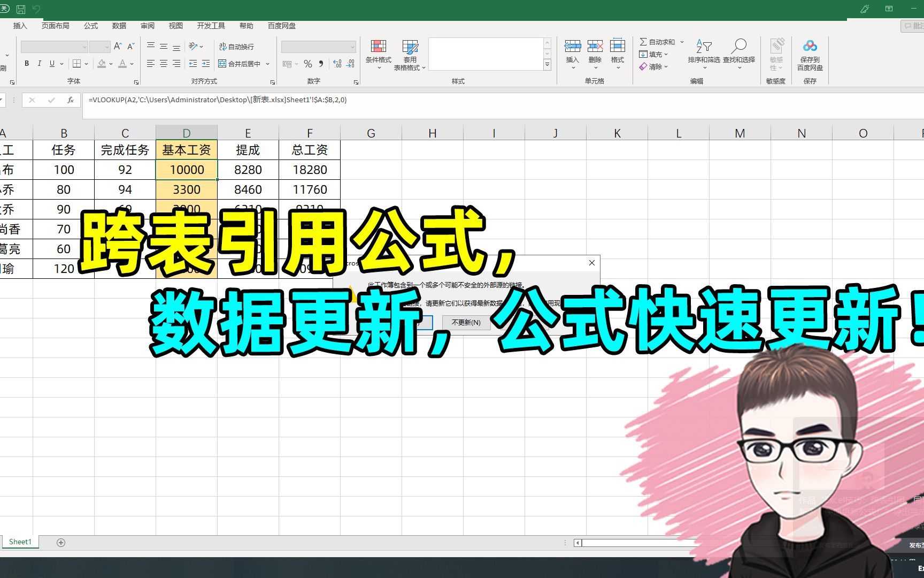Expand the underline style arrow
Screen dimensions: 924x578
pyautogui.click(x=62, y=64)
